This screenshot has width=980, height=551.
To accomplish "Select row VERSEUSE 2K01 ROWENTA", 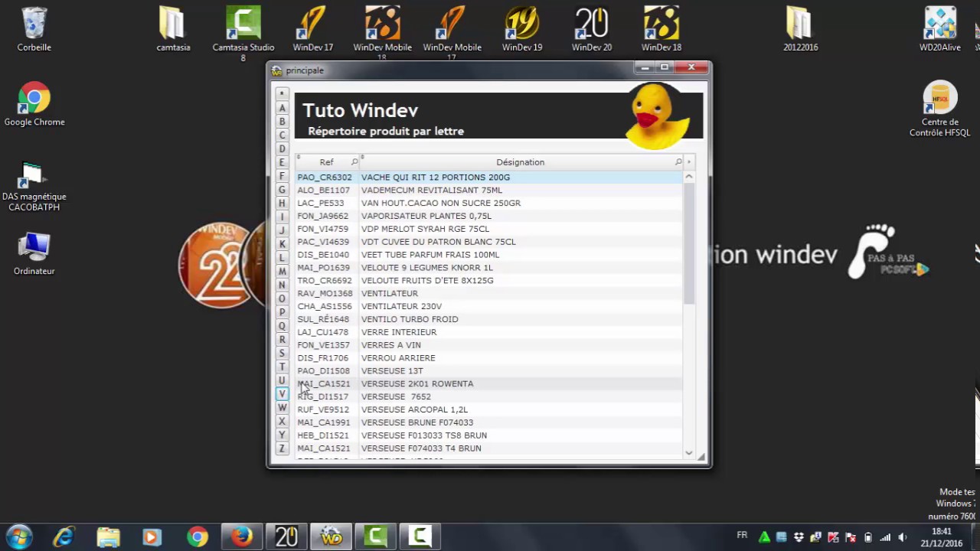I will (488, 383).
